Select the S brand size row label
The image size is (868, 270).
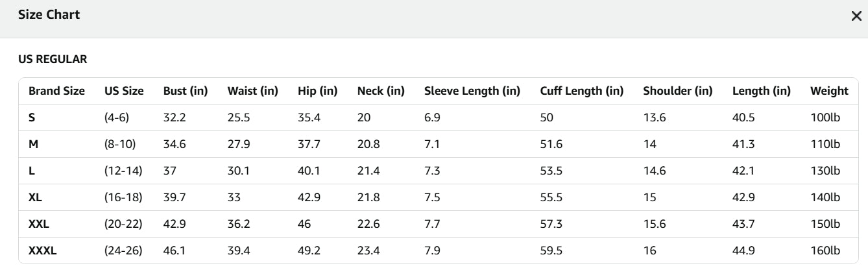point(32,117)
